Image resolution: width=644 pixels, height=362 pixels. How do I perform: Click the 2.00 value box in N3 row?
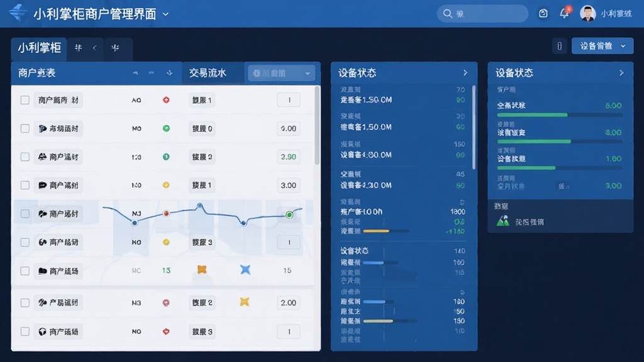tap(288, 303)
